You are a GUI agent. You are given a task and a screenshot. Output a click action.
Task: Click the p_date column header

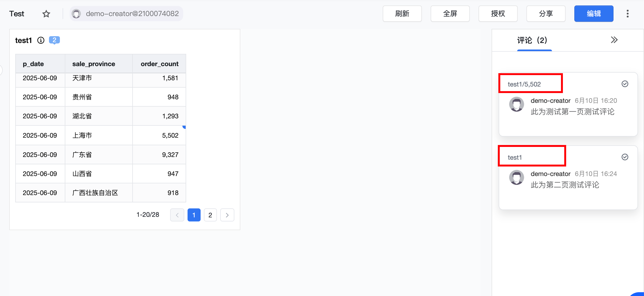(x=40, y=64)
